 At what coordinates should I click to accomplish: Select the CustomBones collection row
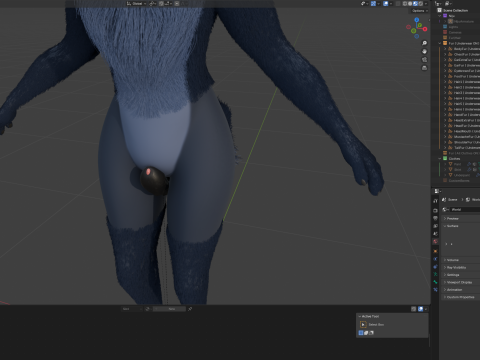click(459, 180)
